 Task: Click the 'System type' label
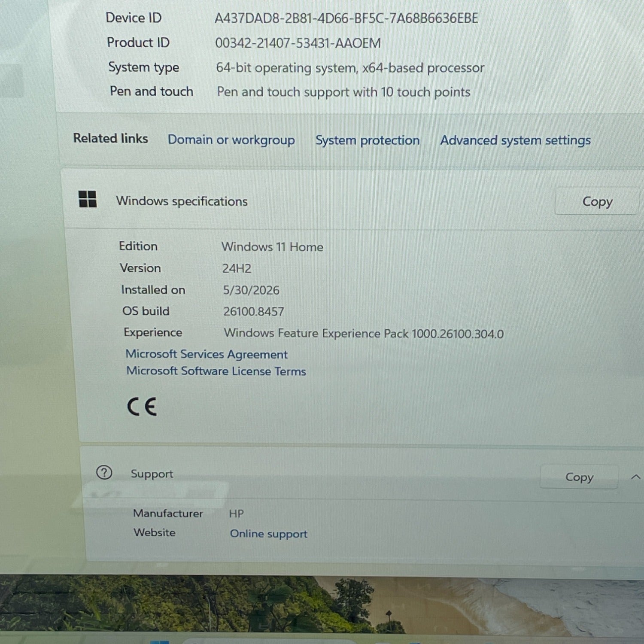tap(144, 67)
